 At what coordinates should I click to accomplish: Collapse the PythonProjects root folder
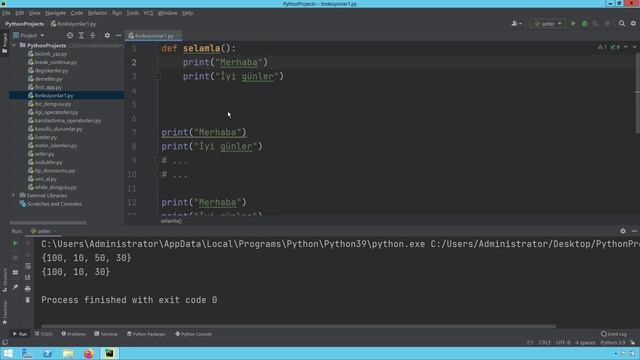(x=15, y=45)
